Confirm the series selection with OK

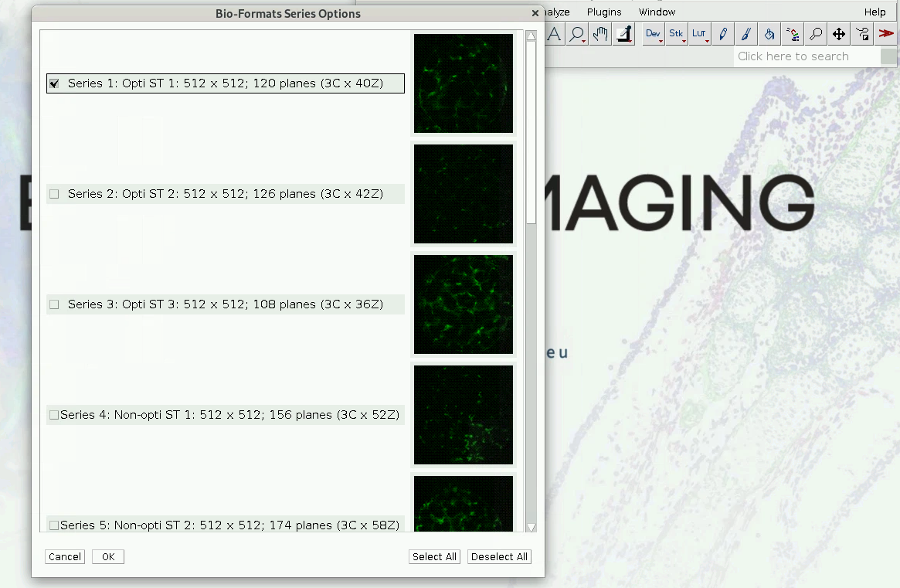tap(108, 556)
